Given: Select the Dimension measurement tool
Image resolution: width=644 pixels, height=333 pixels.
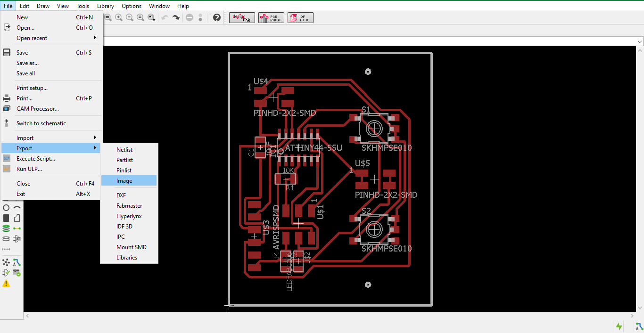Looking at the screenshot, I should 6,249.
